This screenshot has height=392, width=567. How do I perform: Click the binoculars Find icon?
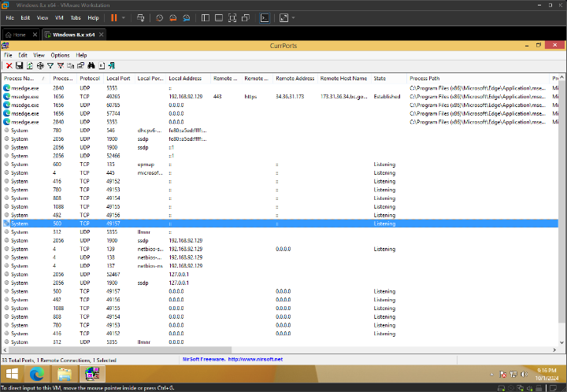coord(91,66)
